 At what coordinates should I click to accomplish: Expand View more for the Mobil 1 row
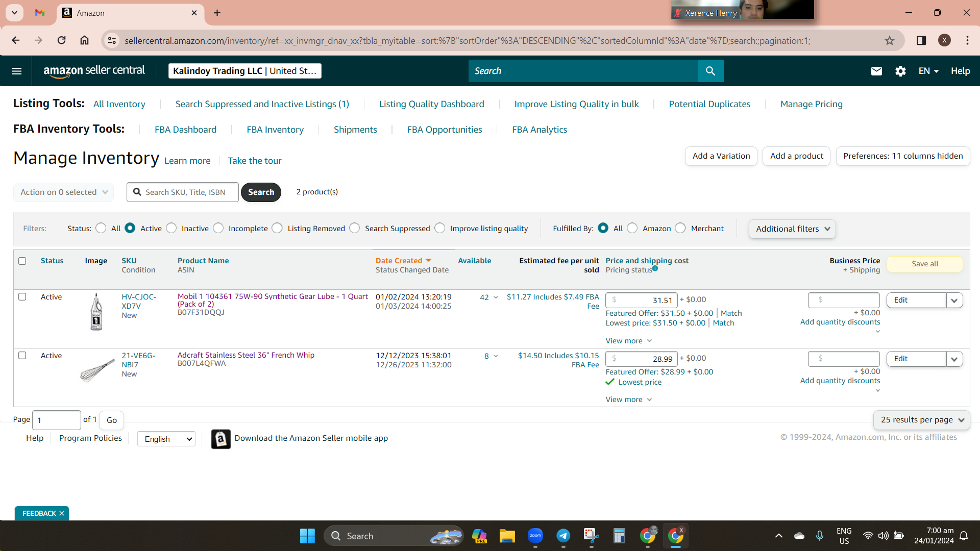click(629, 341)
